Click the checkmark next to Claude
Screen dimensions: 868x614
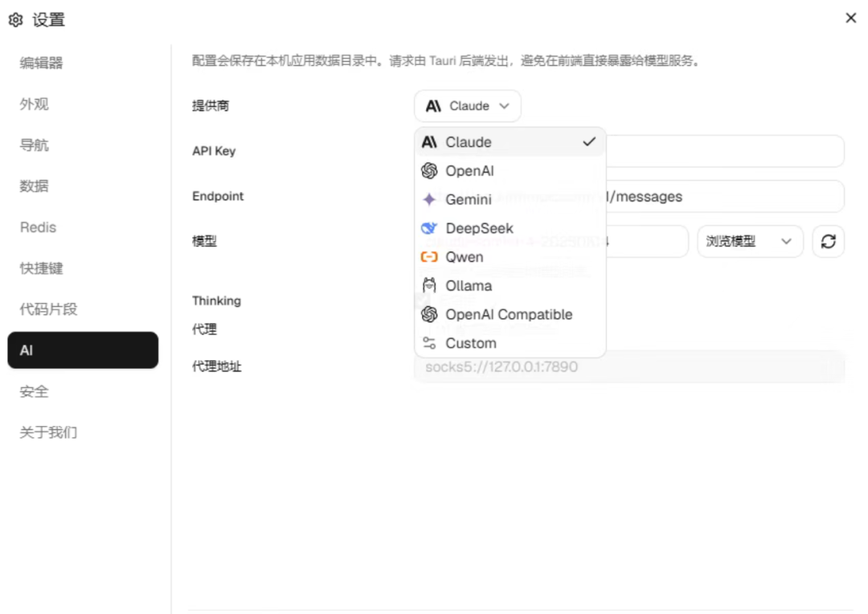589,141
